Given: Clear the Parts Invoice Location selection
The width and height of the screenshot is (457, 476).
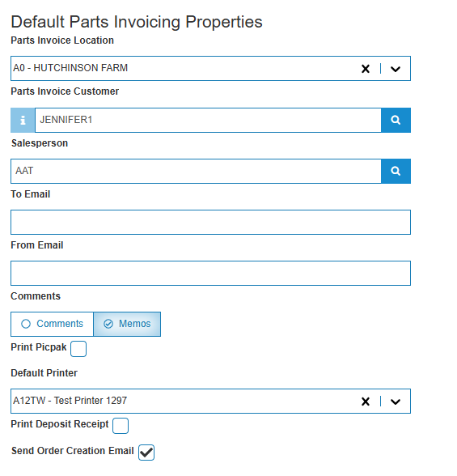Looking at the screenshot, I should pyautogui.click(x=366, y=69).
